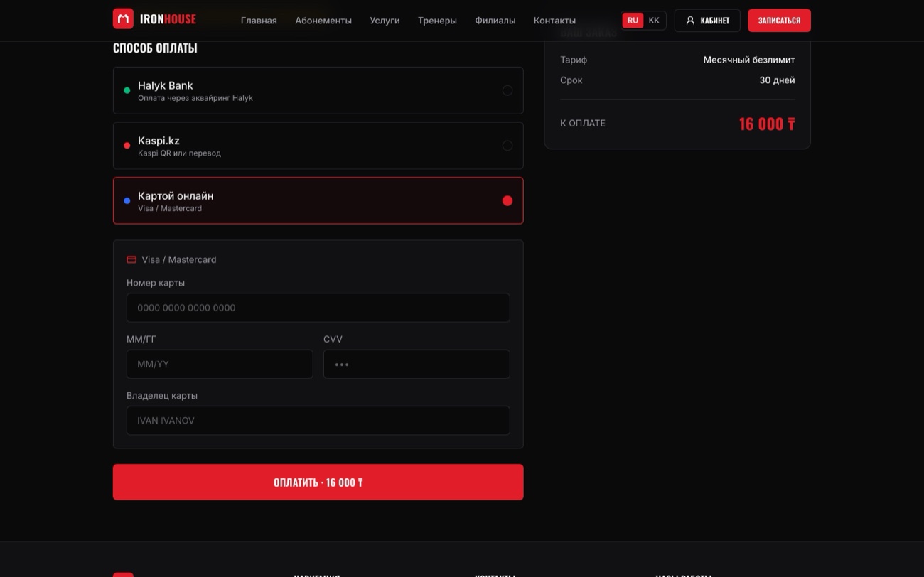Focus the Номер карты input field
Viewport: 924px width, 577px height.
click(318, 308)
